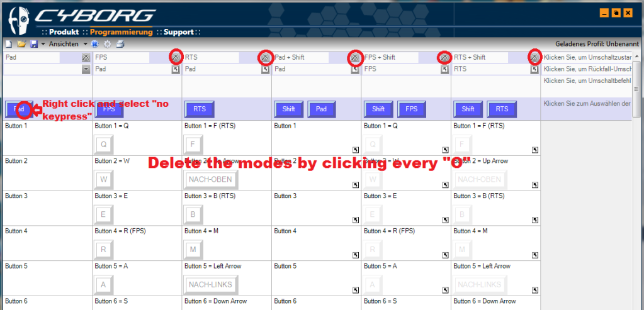
Task: Click the Pad button in Pad + Shift column
Action: pos(322,109)
